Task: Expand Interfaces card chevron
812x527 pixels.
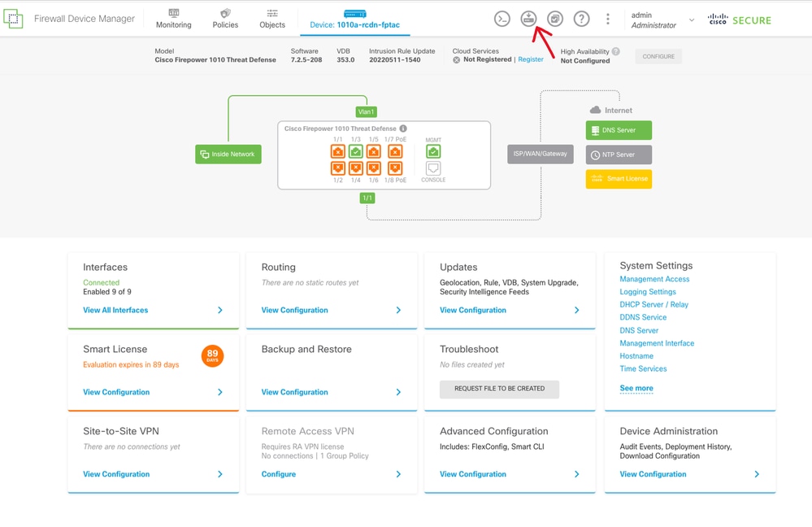Action: [x=220, y=310]
